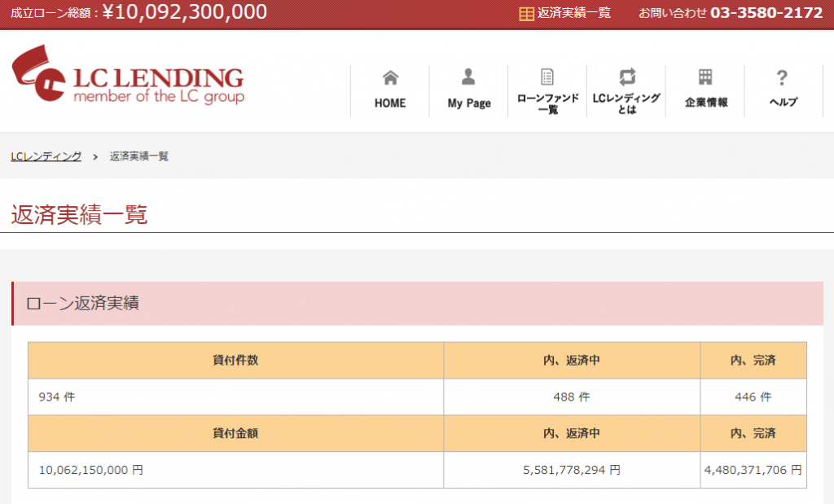Select the ローンファンド一覧 menu label
Screen dimensions: 834x504
[x=547, y=103]
